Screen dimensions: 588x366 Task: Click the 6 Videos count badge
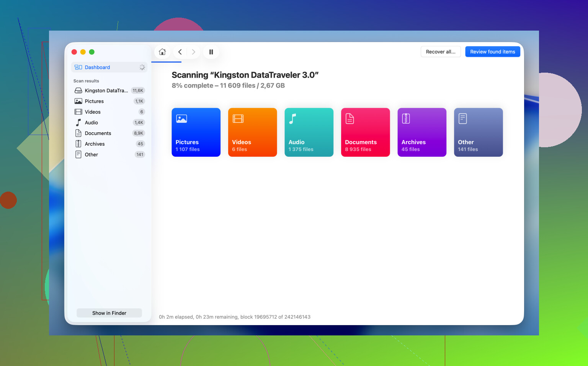pos(142,112)
